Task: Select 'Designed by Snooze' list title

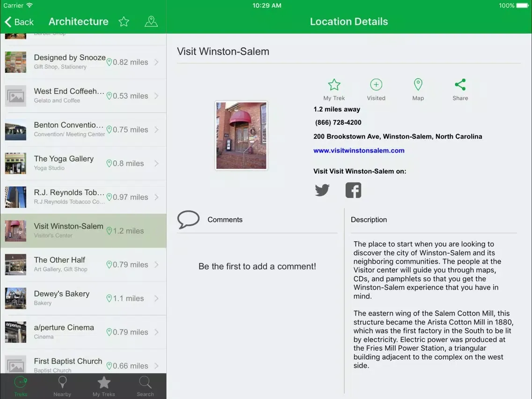Action: click(70, 58)
